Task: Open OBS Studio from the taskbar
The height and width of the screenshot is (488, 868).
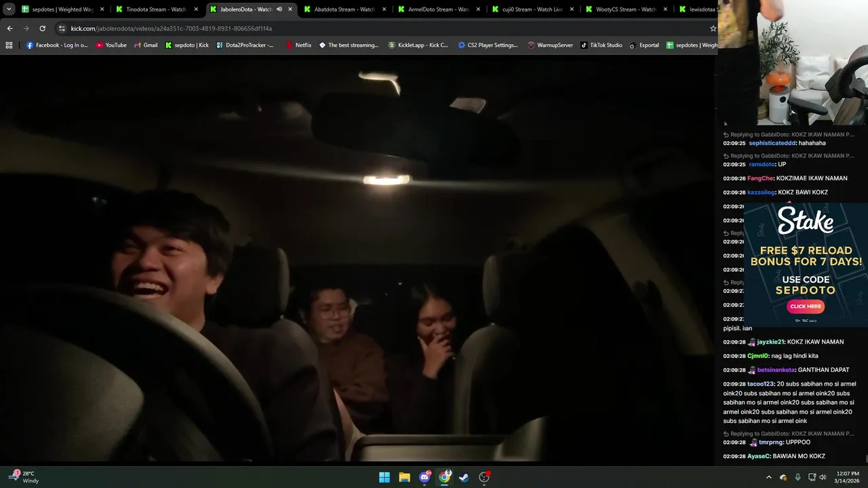Action: coord(484,477)
